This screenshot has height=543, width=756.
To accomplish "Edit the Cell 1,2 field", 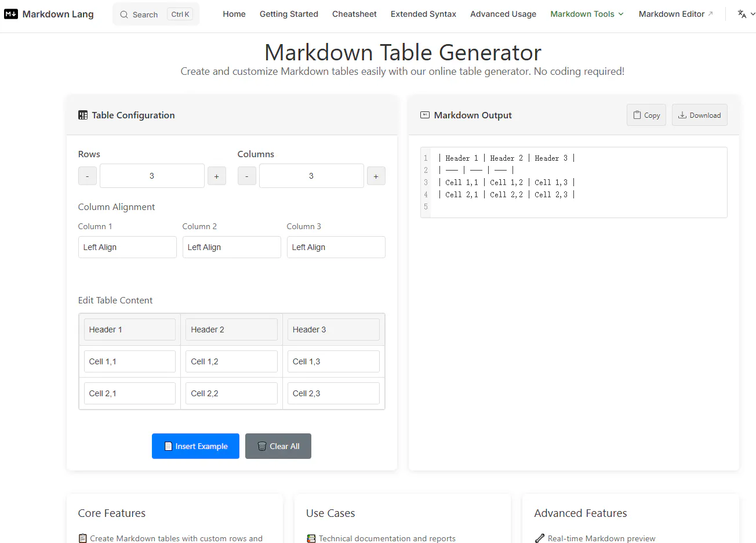I will point(232,361).
